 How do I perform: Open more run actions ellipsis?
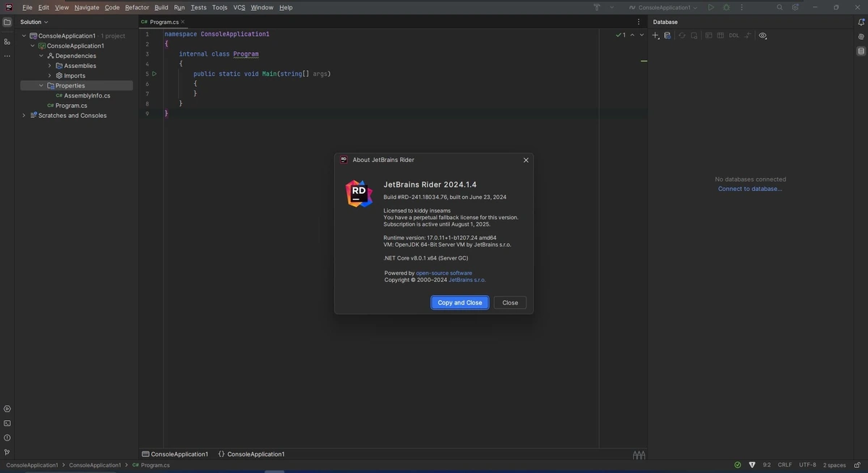pos(741,7)
